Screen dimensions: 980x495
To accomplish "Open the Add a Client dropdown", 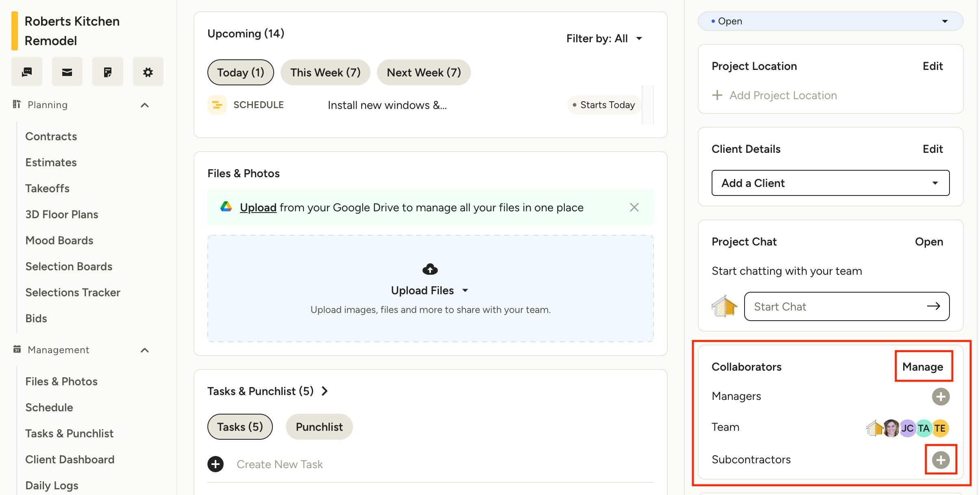I will click(x=830, y=183).
